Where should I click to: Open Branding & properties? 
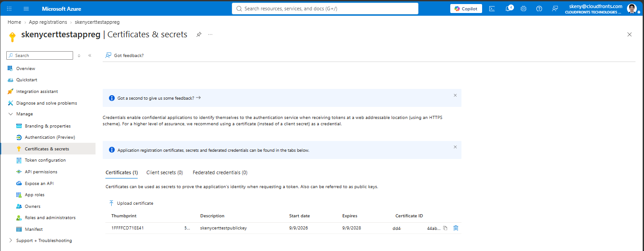point(48,126)
